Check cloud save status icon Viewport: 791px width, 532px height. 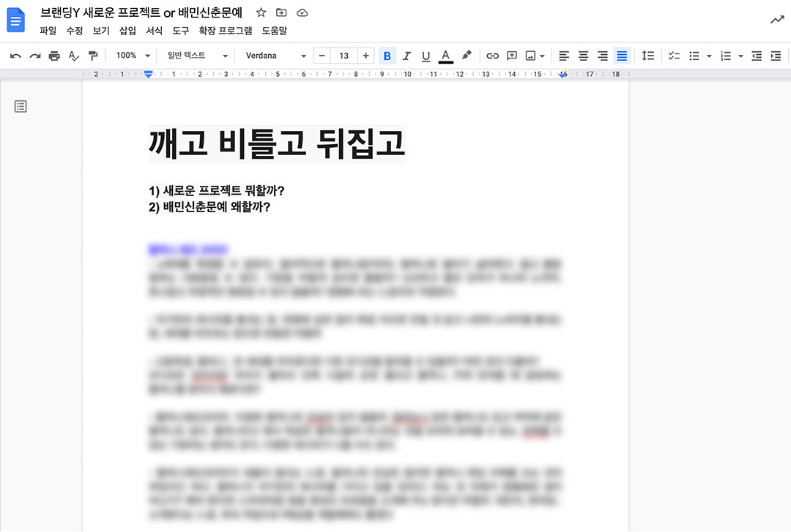pyautogui.click(x=302, y=12)
